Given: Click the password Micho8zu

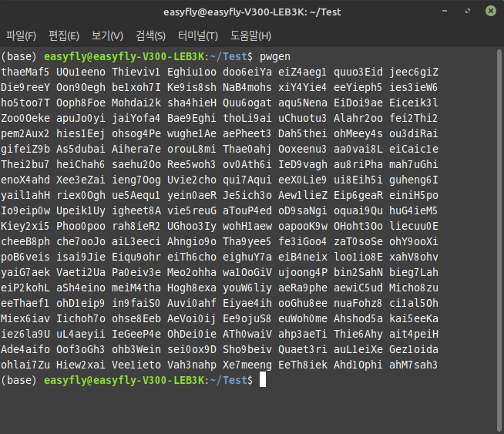Looking at the screenshot, I should pyautogui.click(x=414, y=288).
